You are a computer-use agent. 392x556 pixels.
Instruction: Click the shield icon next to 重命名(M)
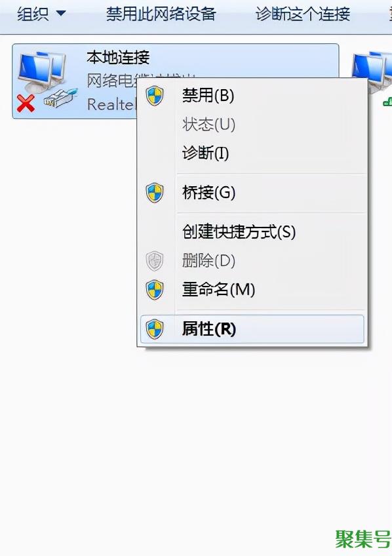point(155,290)
